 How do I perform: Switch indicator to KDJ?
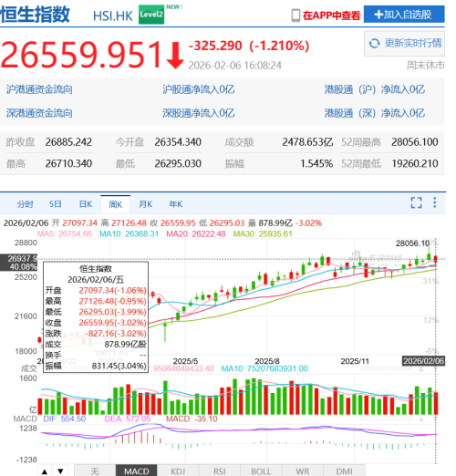tap(178, 471)
